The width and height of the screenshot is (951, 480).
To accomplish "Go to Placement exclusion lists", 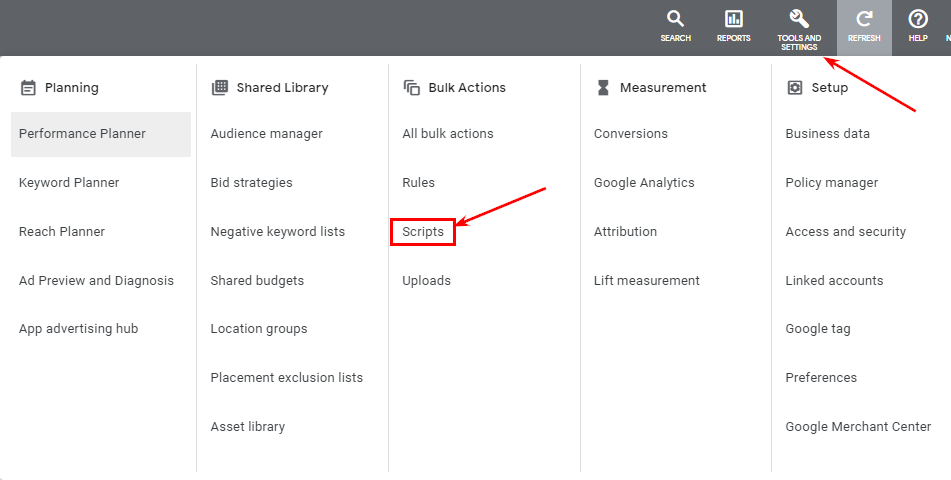I will pyautogui.click(x=287, y=377).
